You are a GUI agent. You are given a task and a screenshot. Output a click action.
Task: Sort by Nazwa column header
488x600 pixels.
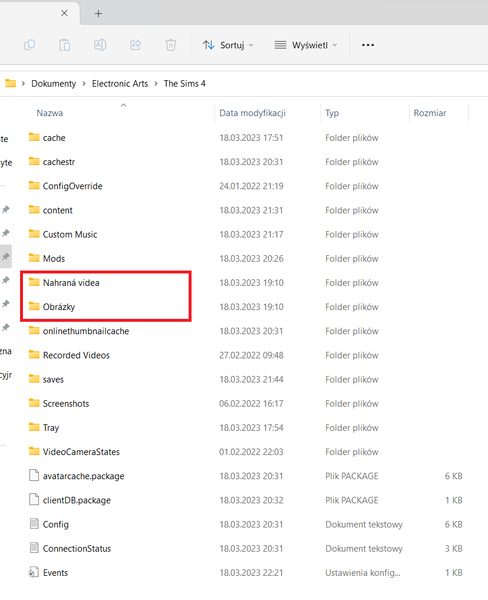pyautogui.click(x=50, y=113)
